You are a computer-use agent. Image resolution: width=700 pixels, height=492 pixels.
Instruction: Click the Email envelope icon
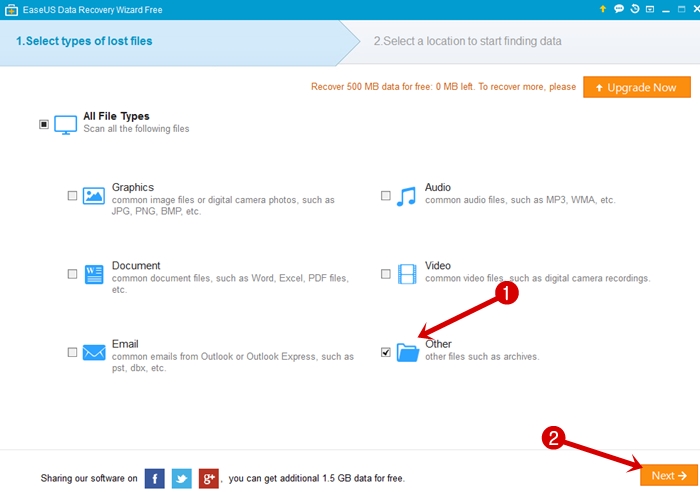tap(94, 353)
